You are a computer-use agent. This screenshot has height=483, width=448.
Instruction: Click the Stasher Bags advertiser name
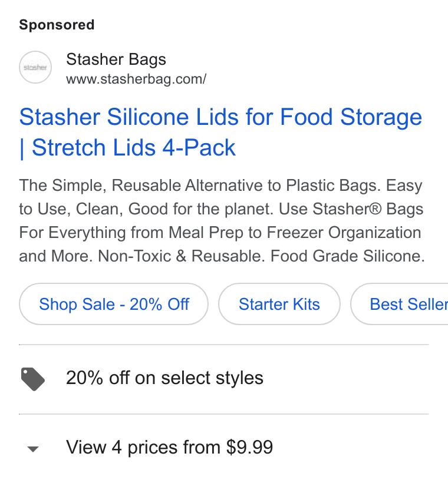pos(116,59)
